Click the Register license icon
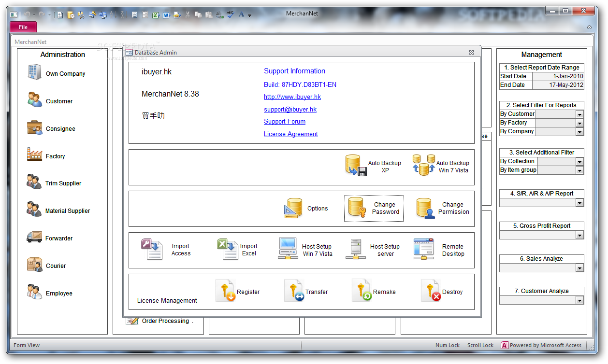This screenshot has height=364, width=608. pyautogui.click(x=225, y=291)
